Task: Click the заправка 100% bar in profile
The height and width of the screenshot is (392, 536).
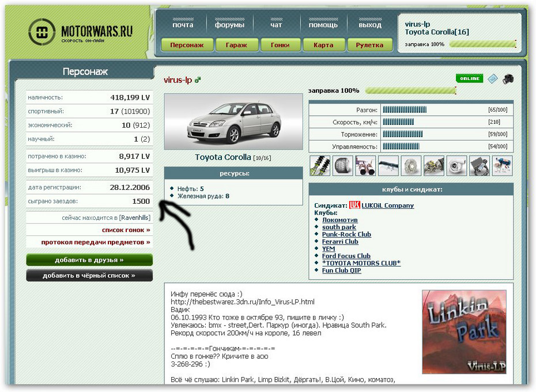Action: coord(410,90)
